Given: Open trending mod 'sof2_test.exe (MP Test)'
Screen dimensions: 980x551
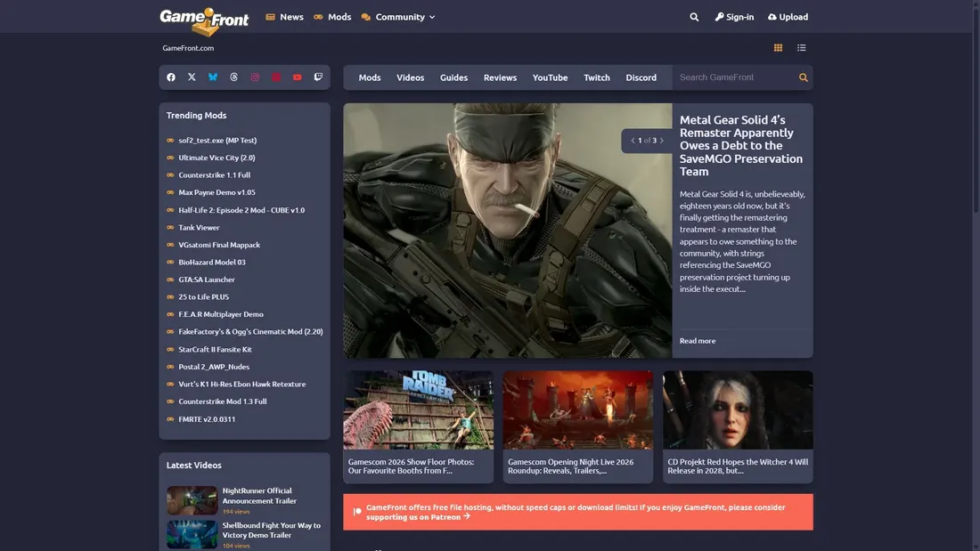Looking at the screenshot, I should (217, 141).
